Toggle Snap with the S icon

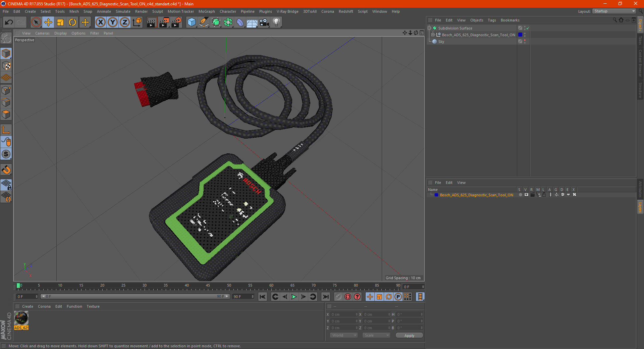pyautogui.click(x=6, y=154)
